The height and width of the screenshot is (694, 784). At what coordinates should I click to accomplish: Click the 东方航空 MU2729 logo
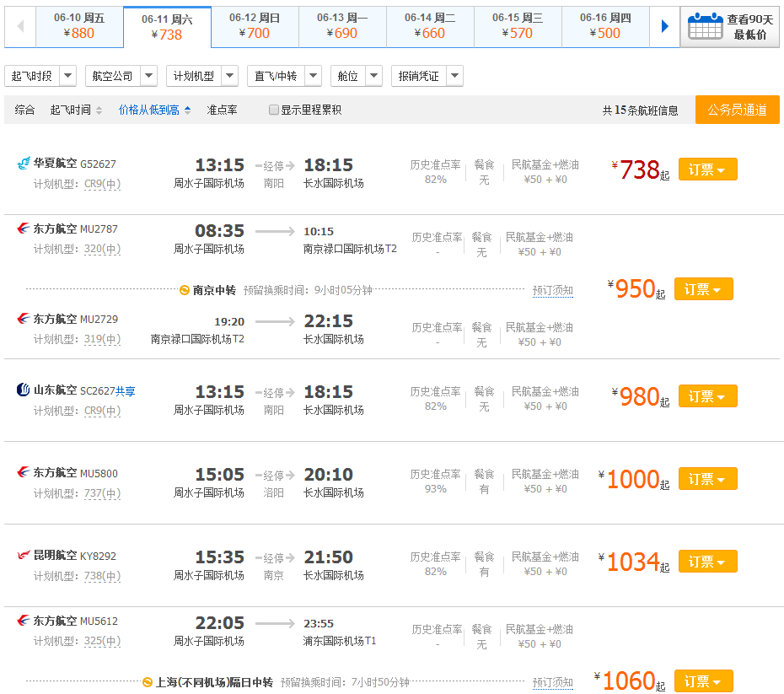click(24, 319)
